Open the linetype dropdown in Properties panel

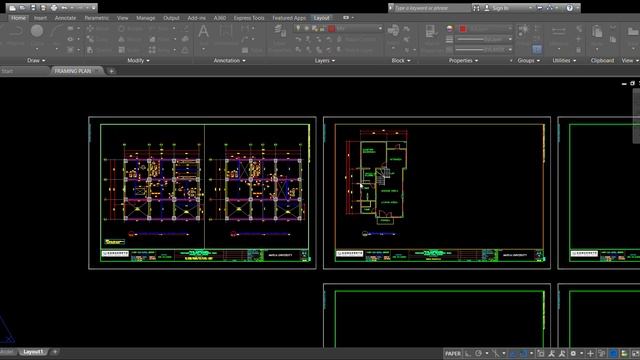[510, 50]
